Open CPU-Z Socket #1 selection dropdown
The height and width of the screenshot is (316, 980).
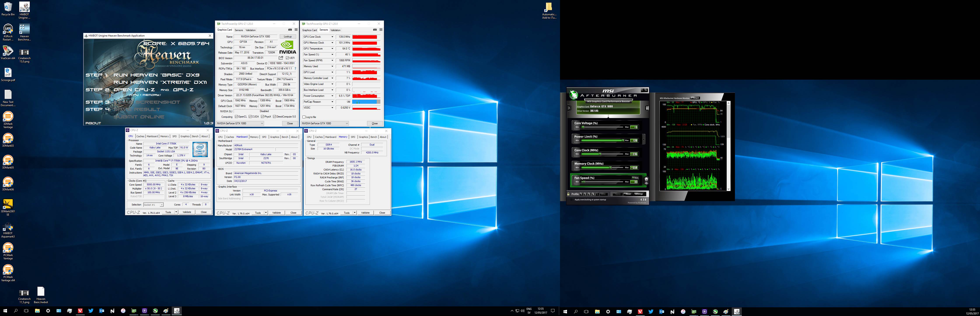coord(153,205)
